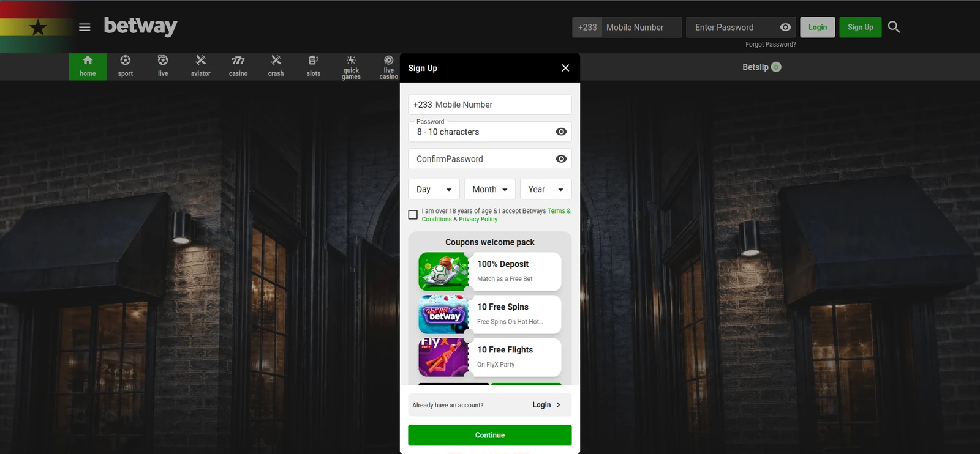
Task: Go to the home nav tab
Action: pyautogui.click(x=88, y=67)
